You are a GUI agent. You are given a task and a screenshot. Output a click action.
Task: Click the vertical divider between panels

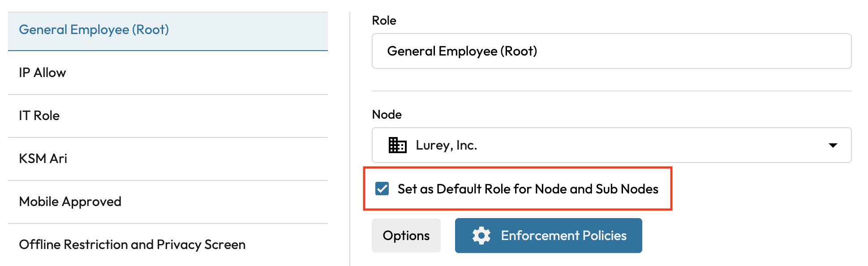pyautogui.click(x=350, y=134)
